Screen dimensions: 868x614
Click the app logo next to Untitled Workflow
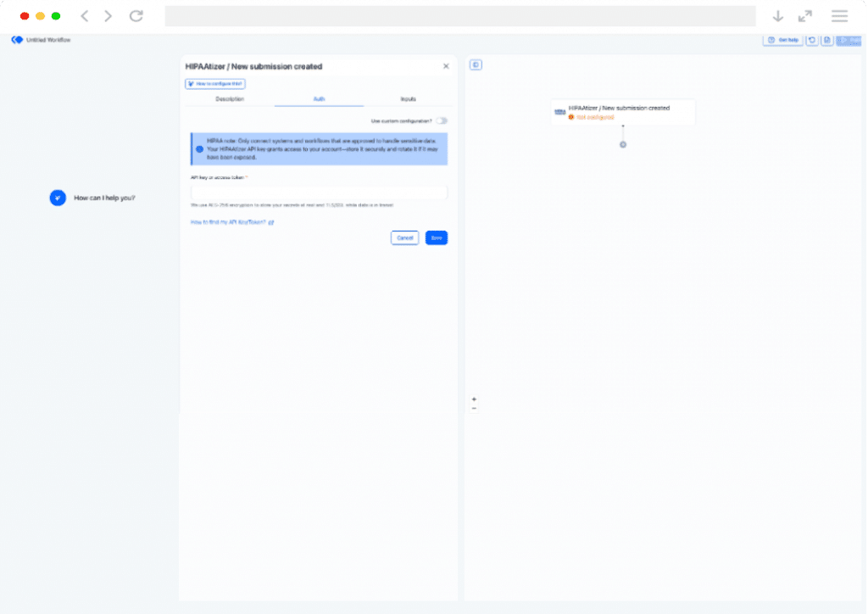click(x=15, y=39)
